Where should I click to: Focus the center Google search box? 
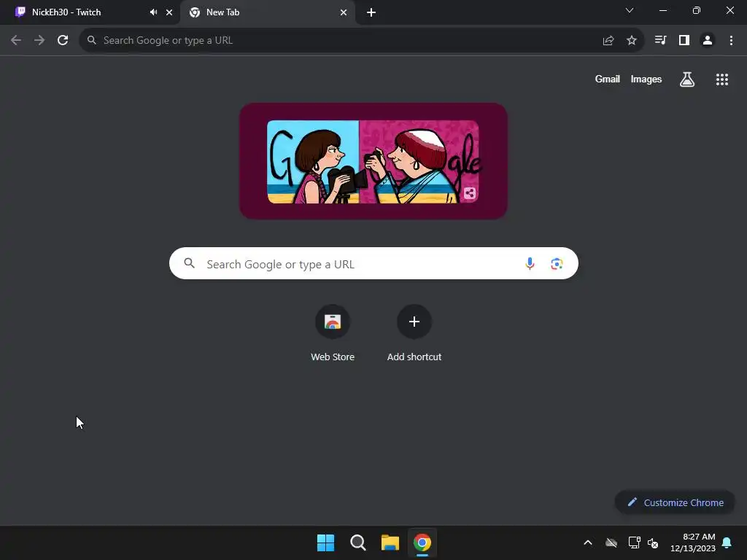point(373,263)
